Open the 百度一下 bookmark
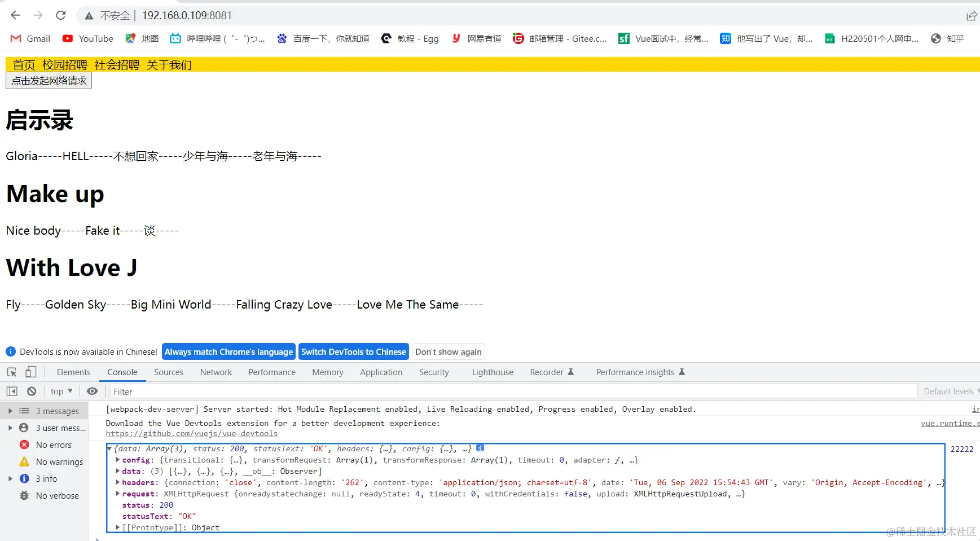 pyautogui.click(x=323, y=38)
